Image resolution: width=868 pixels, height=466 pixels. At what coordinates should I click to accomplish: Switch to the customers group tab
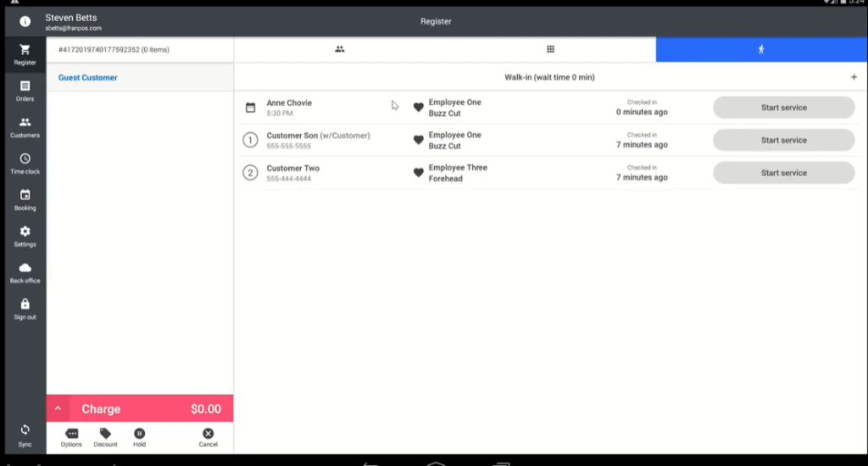339,49
